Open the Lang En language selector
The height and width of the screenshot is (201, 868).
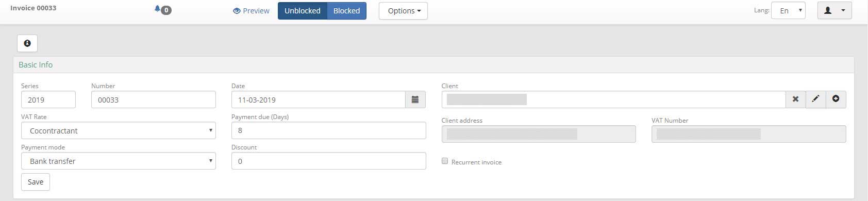coord(788,11)
